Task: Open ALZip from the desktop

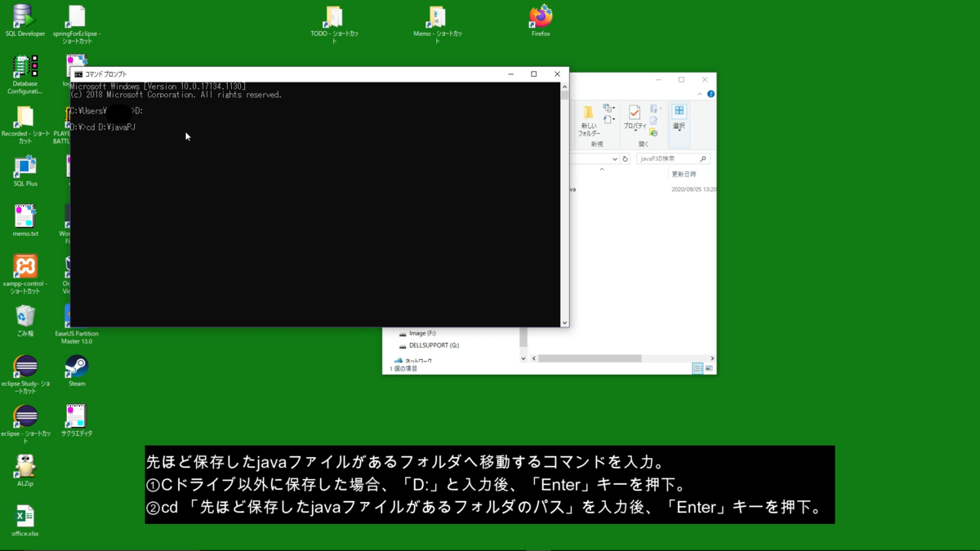Action: click(x=24, y=465)
